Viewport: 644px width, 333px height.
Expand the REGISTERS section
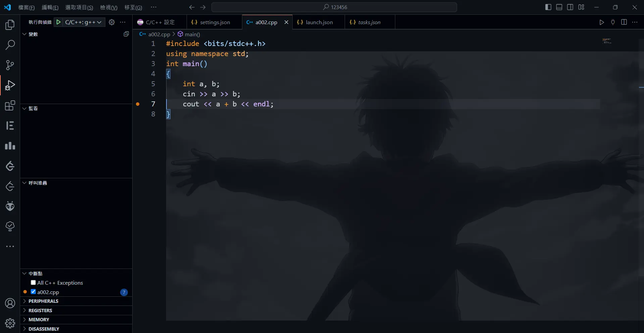(40, 311)
